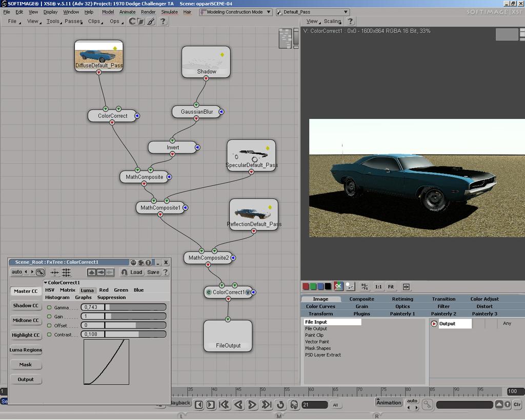Switch to the HSV tab
Screen dimensions: 525x420
(50, 290)
